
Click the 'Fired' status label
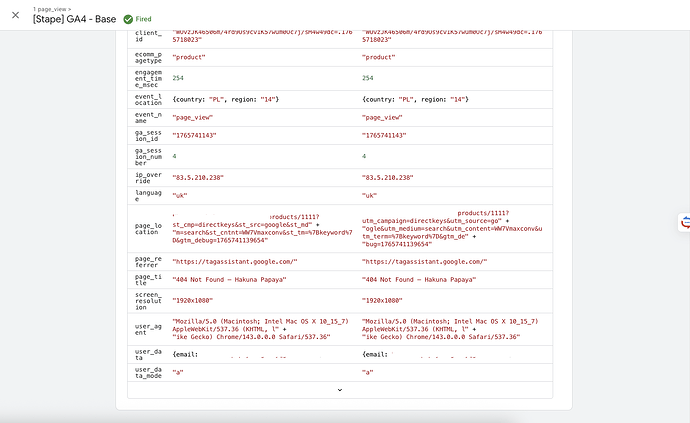(x=144, y=18)
